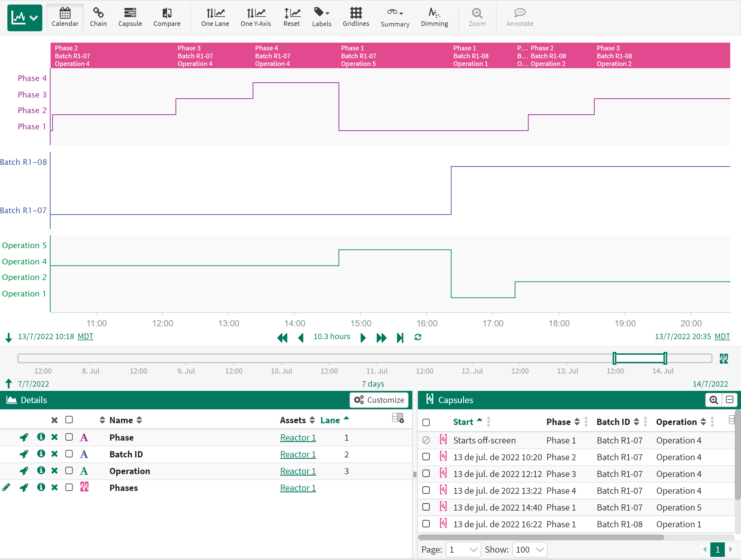Refresh the display range icon

pos(417,337)
